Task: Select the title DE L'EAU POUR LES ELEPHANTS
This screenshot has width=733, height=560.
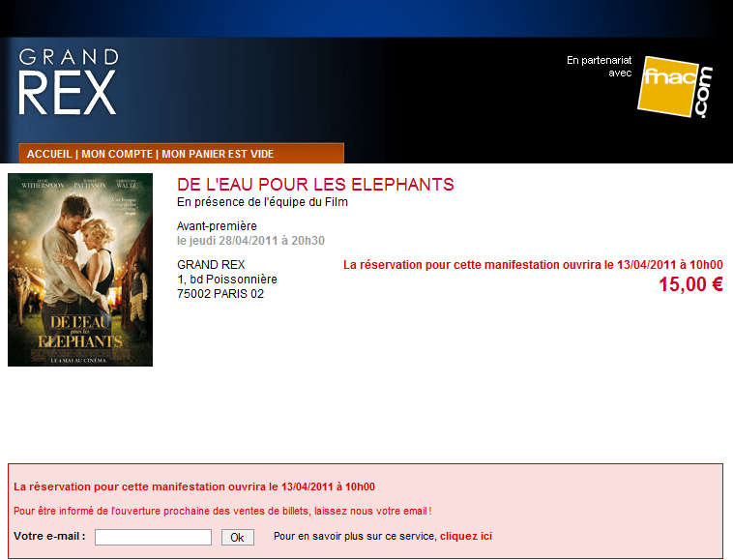Action: [x=315, y=185]
